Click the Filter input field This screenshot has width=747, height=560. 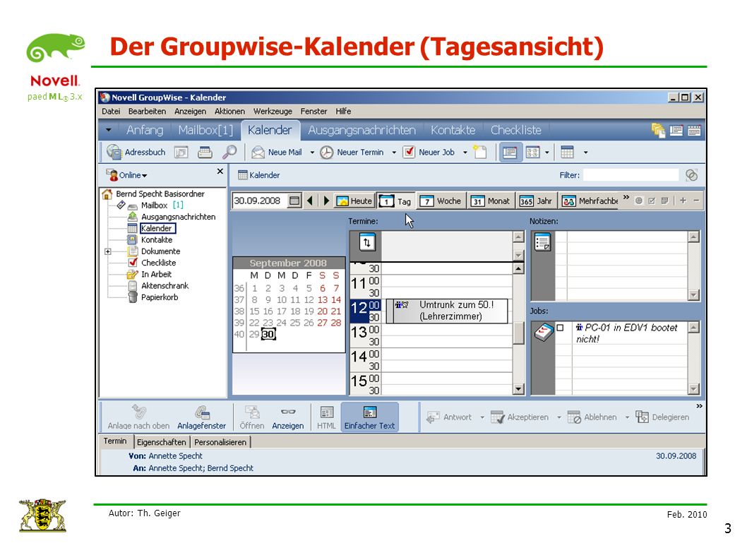(631, 175)
